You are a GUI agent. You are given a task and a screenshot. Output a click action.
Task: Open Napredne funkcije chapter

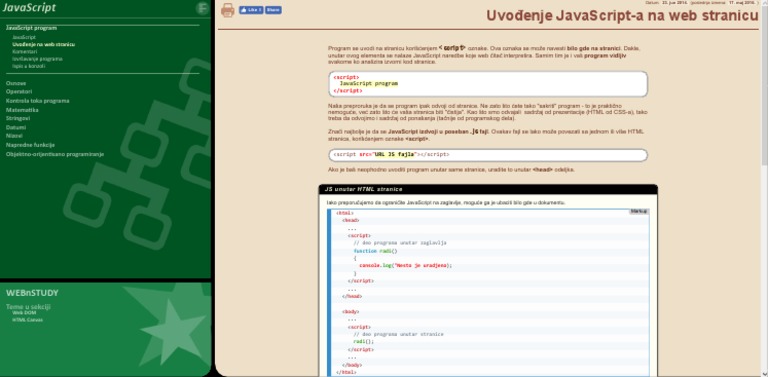tap(30, 145)
